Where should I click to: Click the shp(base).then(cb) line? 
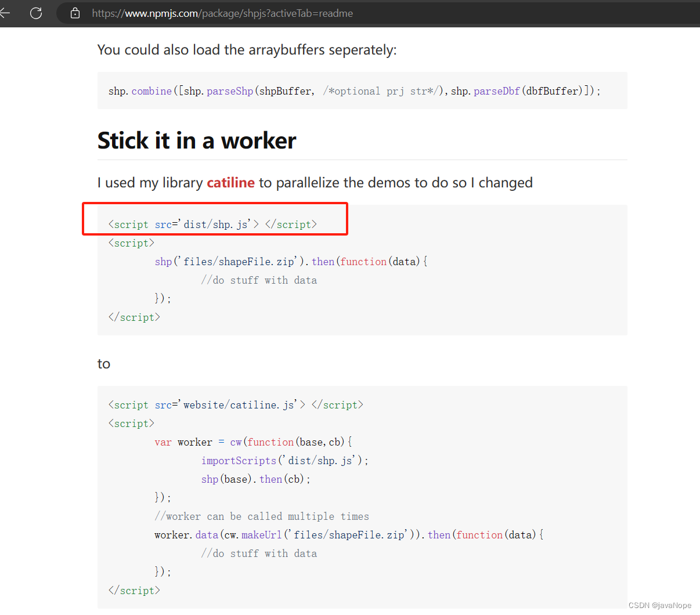pos(256,479)
